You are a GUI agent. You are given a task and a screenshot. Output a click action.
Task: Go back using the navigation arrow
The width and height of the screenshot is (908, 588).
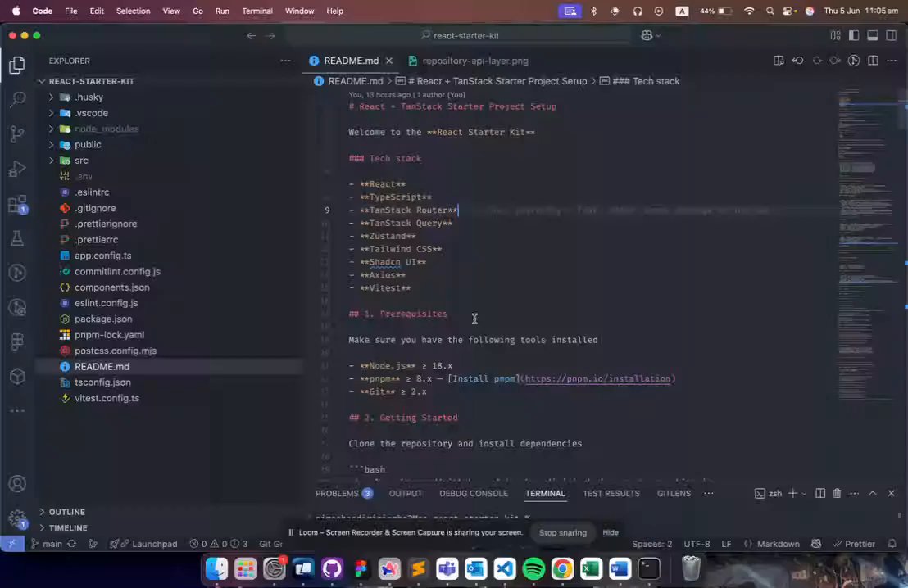click(x=252, y=36)
